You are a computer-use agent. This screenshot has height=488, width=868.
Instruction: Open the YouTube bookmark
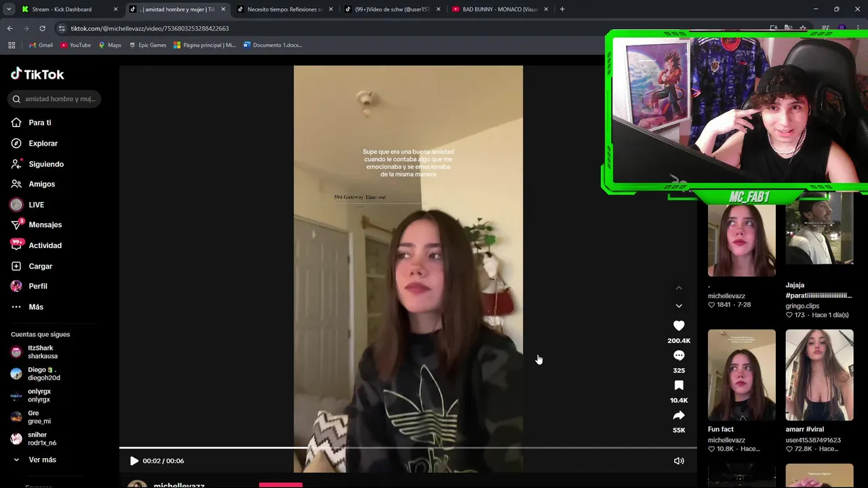(x=75, y=45)
